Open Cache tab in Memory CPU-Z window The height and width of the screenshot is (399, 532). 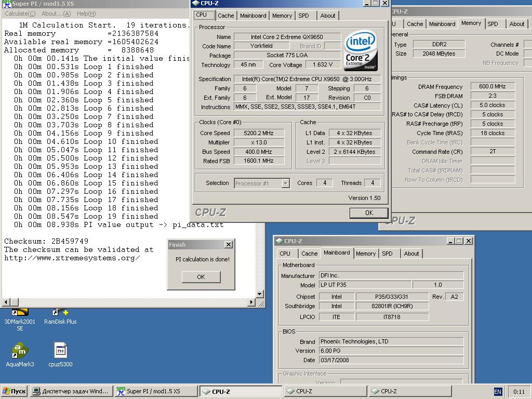point(415,24)
